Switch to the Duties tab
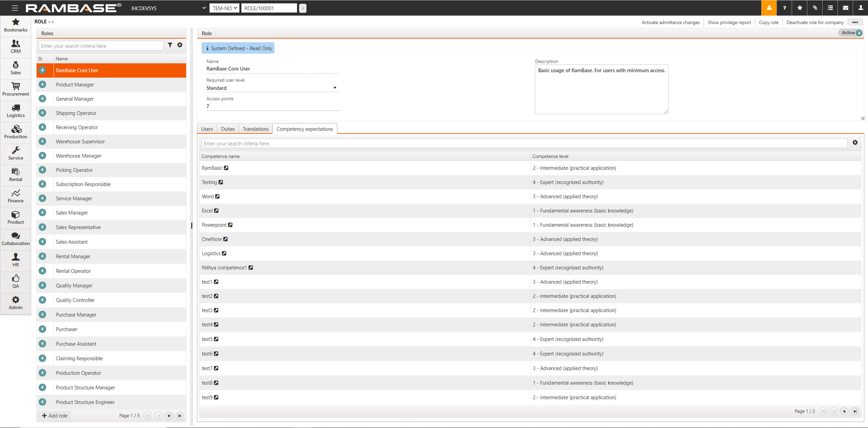 (228, 129)
